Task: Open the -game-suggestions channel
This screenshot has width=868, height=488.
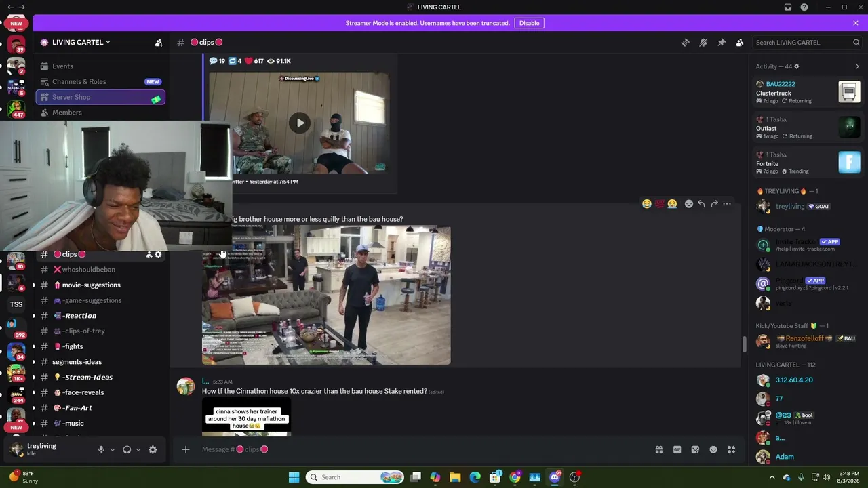Action: 100,300
